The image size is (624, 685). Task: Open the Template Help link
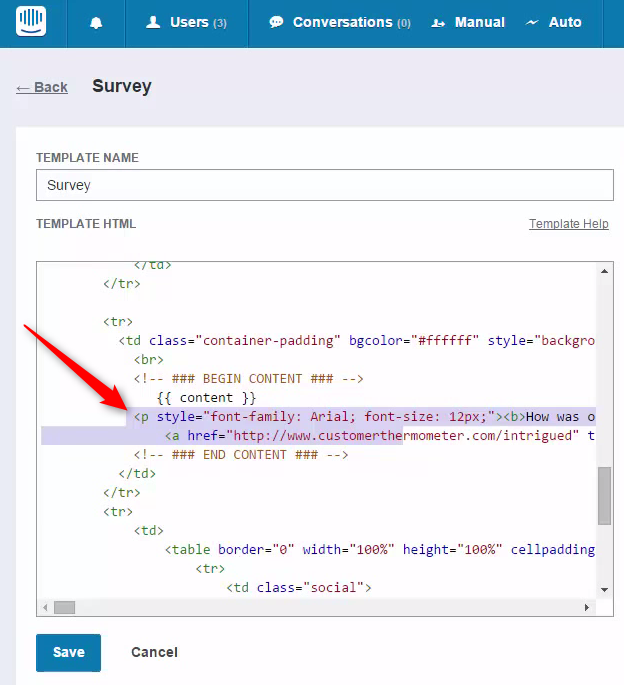coord(569,224)
